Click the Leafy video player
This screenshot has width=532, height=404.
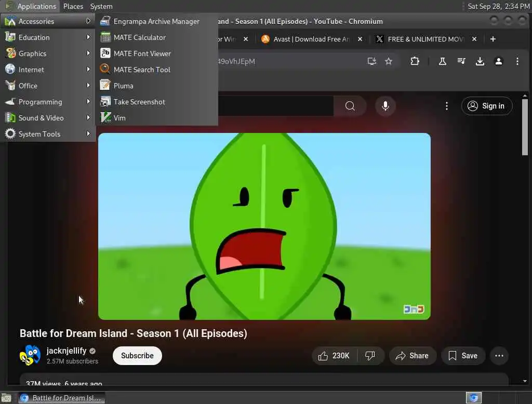[264, 226]
